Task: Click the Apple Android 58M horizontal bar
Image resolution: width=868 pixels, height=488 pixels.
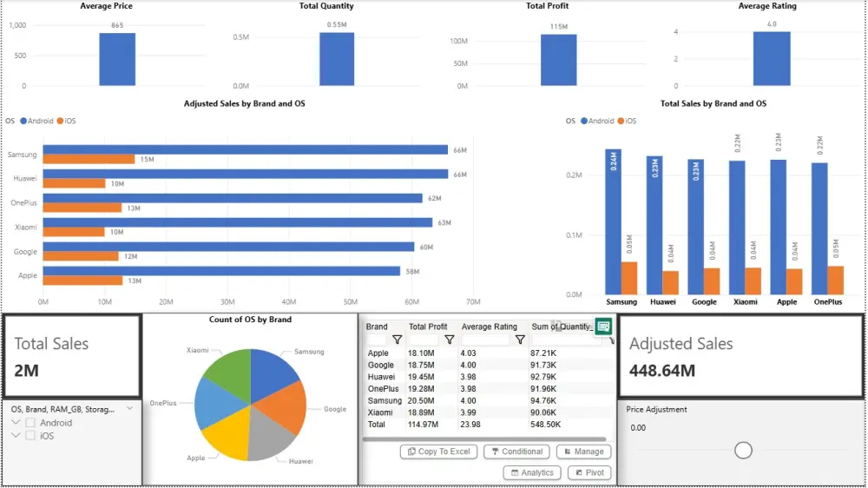Action: [221, 271]
